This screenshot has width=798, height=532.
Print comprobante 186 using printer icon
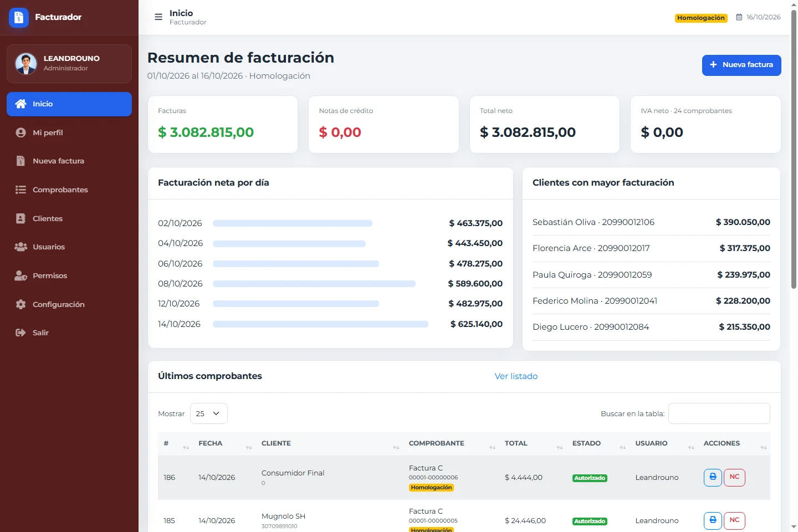point(713,477)
